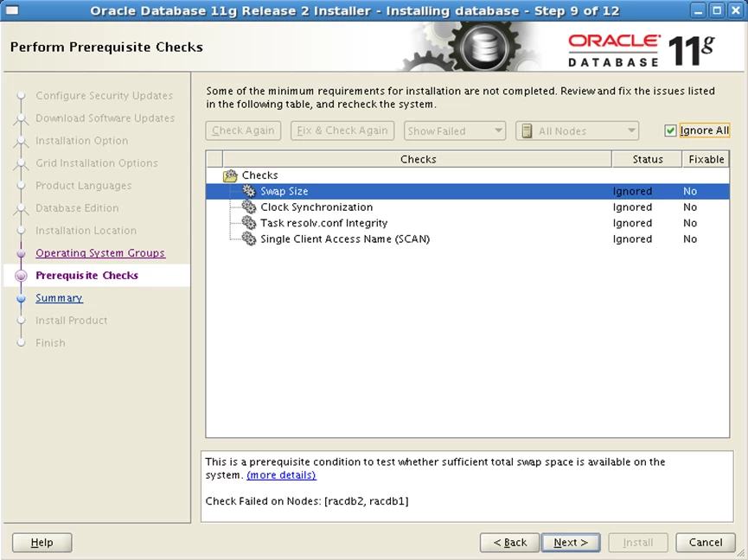The image size is (748, 560).
Task: Click the gear icon beside Single Client Access Name
Action: coord(248,239)
